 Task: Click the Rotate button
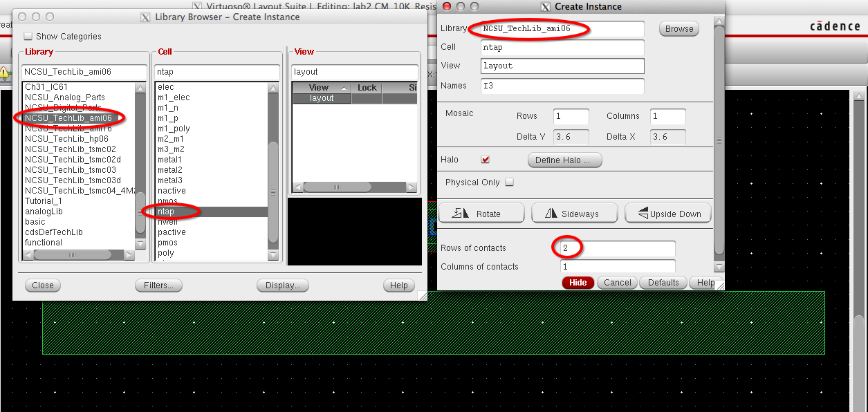(x=482, y=214)
